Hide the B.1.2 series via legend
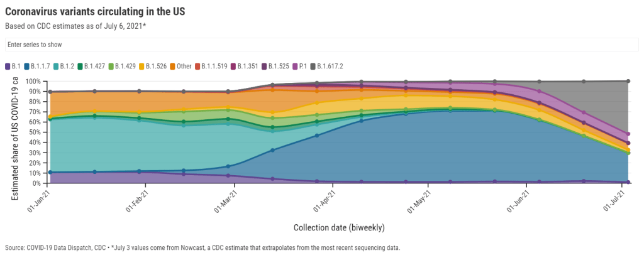The image size is (644, 275). (x=69, y=66)
